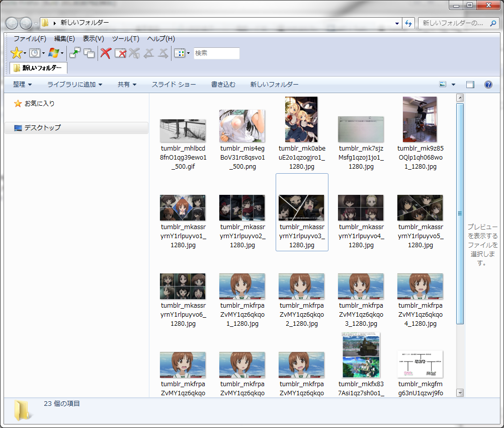Click close-all-but-current window with red X icon
This screenshot has width=504, height=428.
click(x=120, y=53)
